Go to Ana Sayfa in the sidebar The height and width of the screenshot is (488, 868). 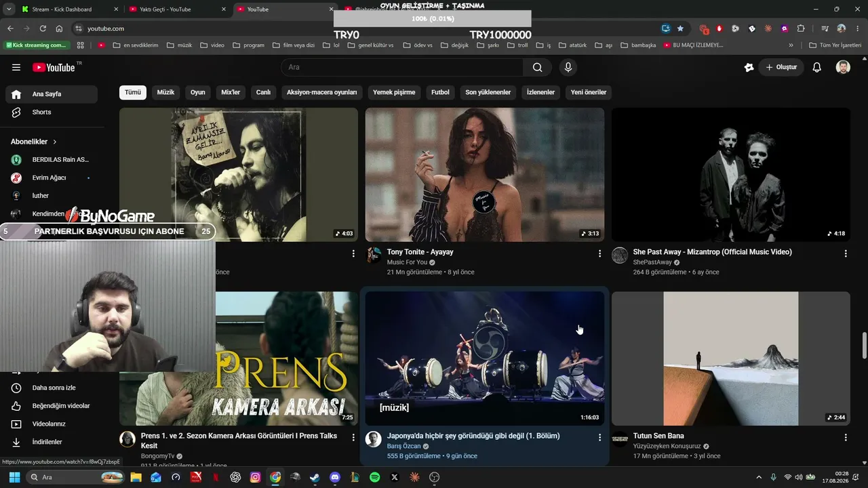point(52,94)
